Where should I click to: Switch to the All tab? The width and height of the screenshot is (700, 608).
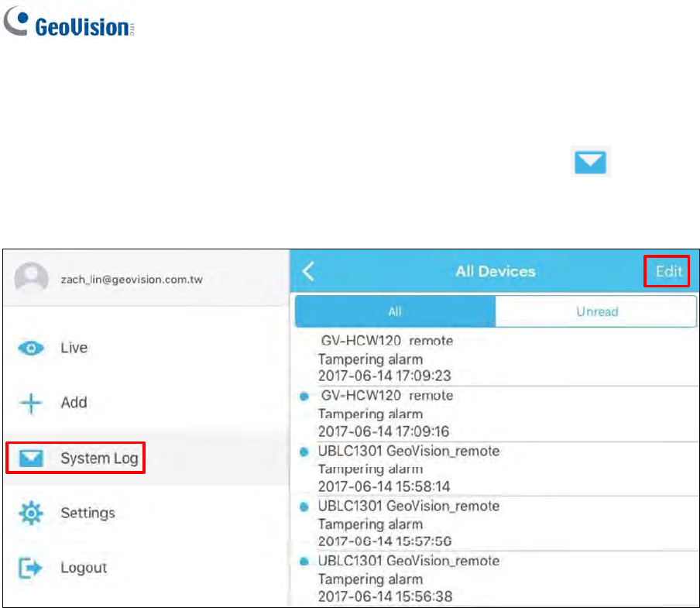click(395, 311)
